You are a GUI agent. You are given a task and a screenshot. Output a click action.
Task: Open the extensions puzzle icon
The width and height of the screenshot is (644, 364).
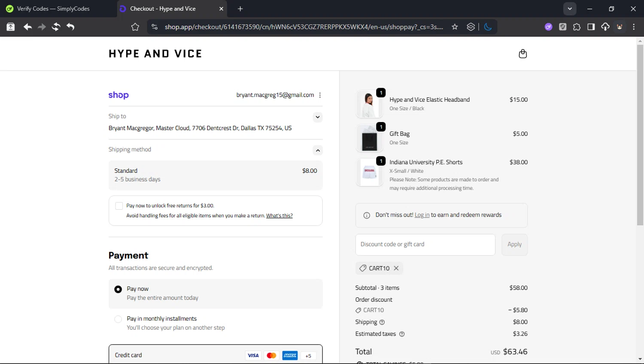click(577, 27)
